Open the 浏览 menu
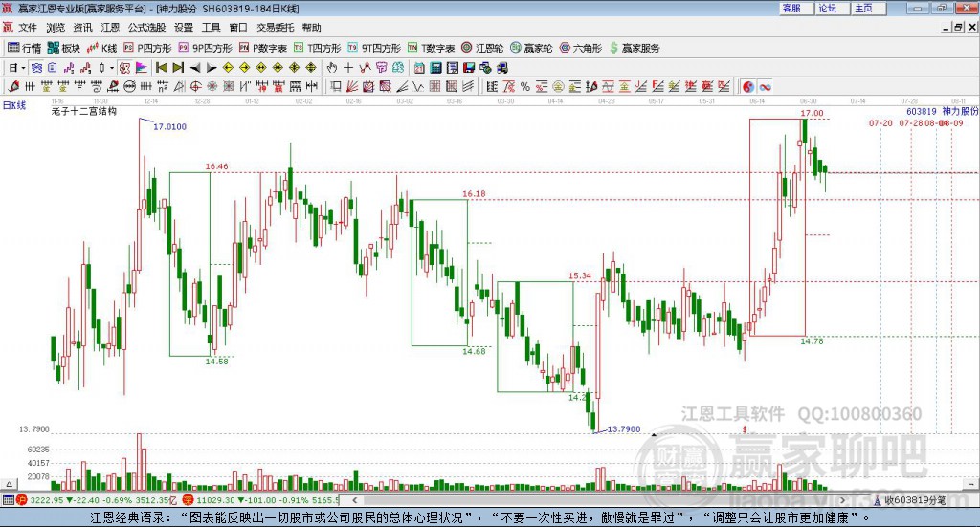Screen dimensions: 980x527 55,28
